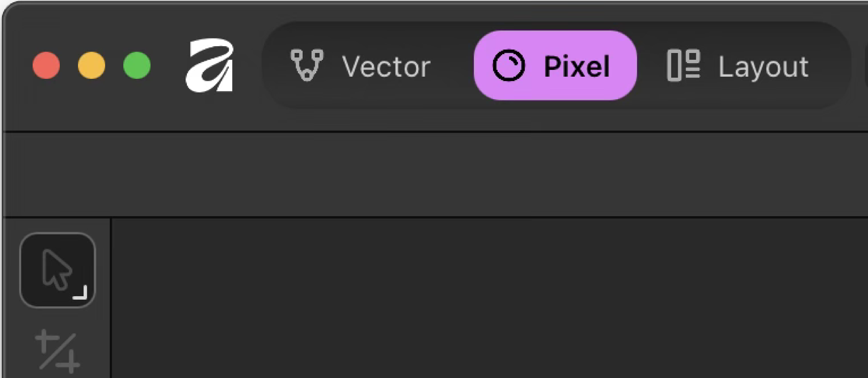Select the Move tool arrow
This screenshot has width=868, height=378.
tap(56, 269)
